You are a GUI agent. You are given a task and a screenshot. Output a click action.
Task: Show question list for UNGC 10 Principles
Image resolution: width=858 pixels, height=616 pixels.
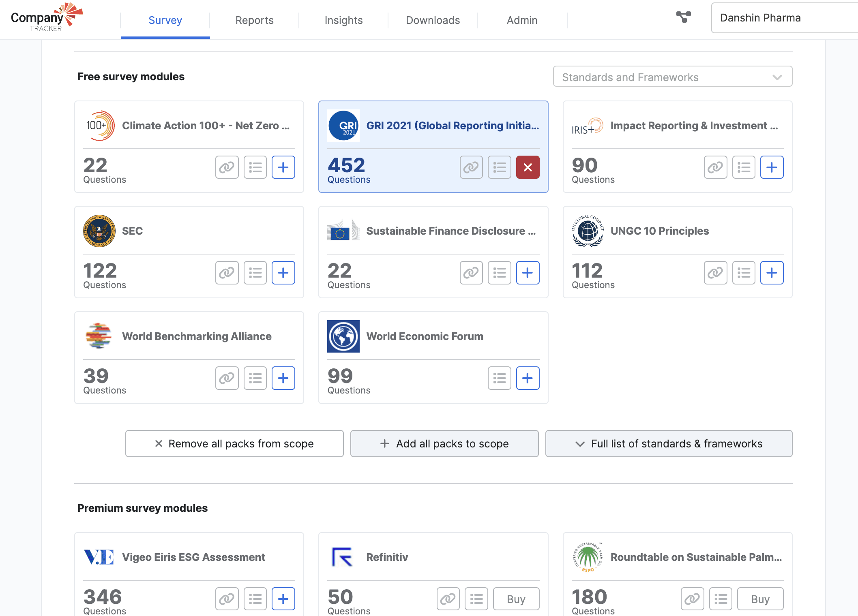743,272
